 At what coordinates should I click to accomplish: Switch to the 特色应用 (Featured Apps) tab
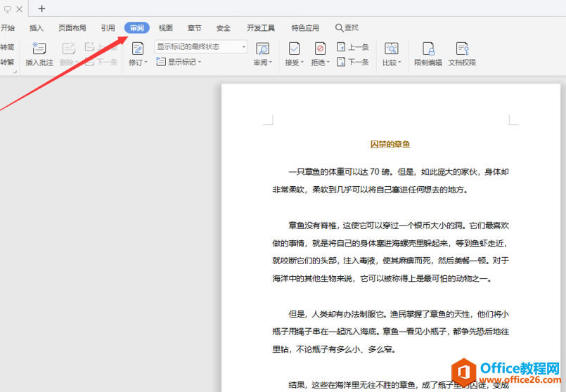click(305, 28)
